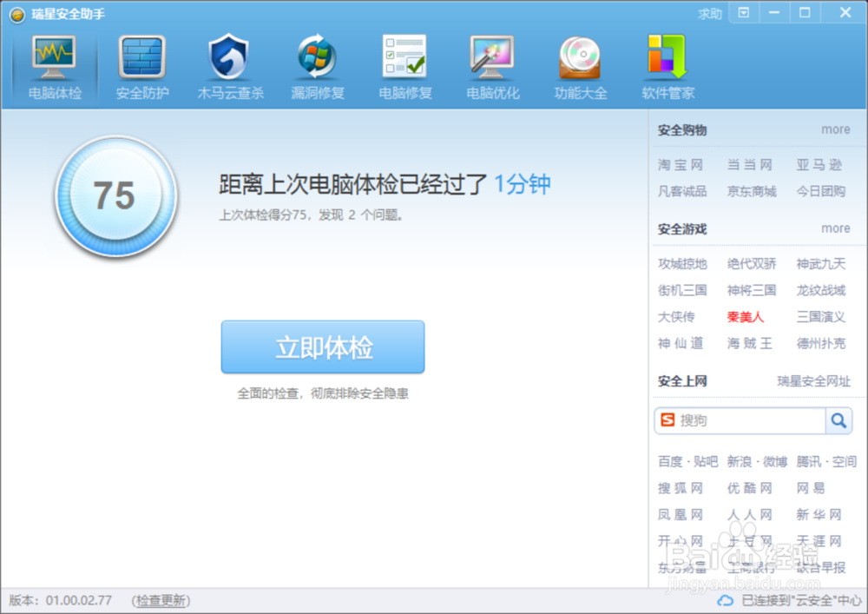Open the 龙纹战域 game link
Image resolution: width=868 pixels, height=614 pixels.
(x=821, y=291)
